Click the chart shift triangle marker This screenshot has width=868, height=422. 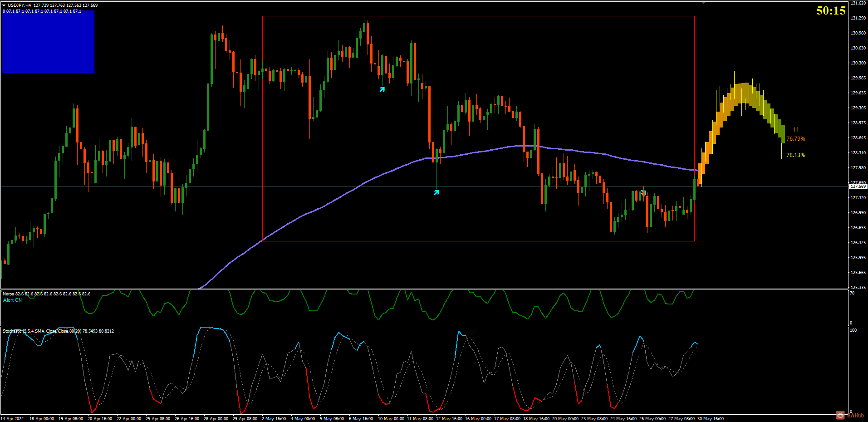click(703, 2)
